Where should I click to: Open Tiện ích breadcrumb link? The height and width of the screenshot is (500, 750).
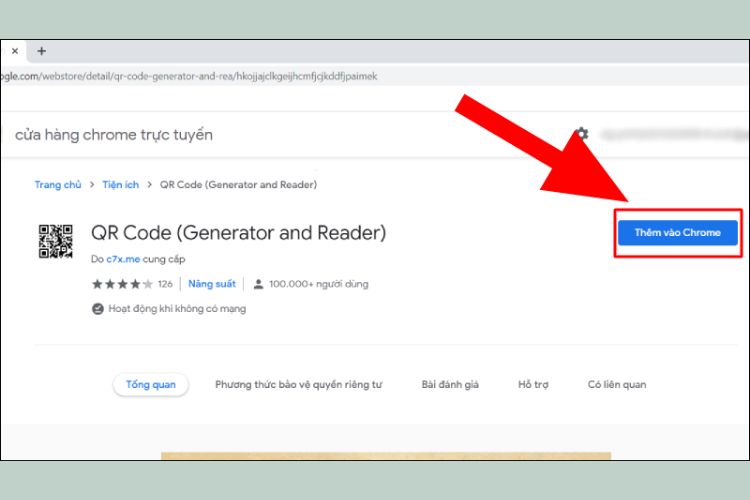121,185
